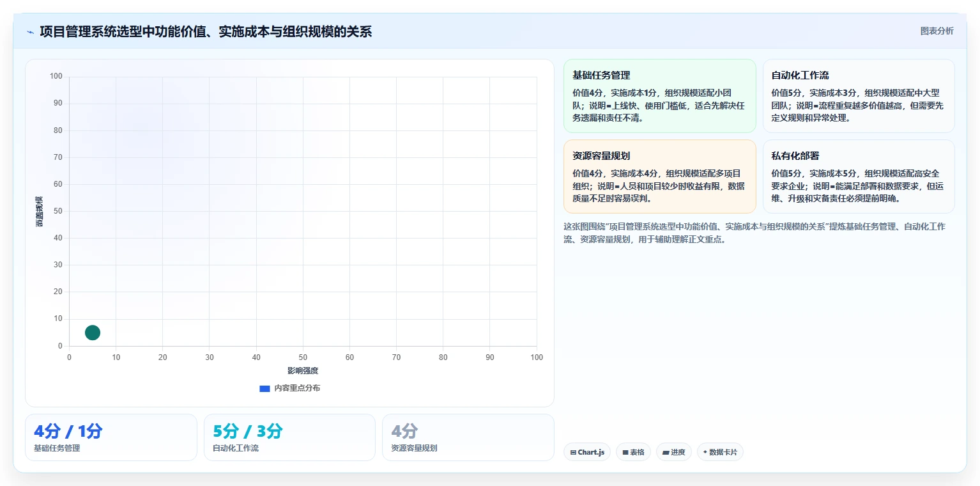Click the green bubble data point on the chart
Screen dimensions: 980x486
[93, 333]
